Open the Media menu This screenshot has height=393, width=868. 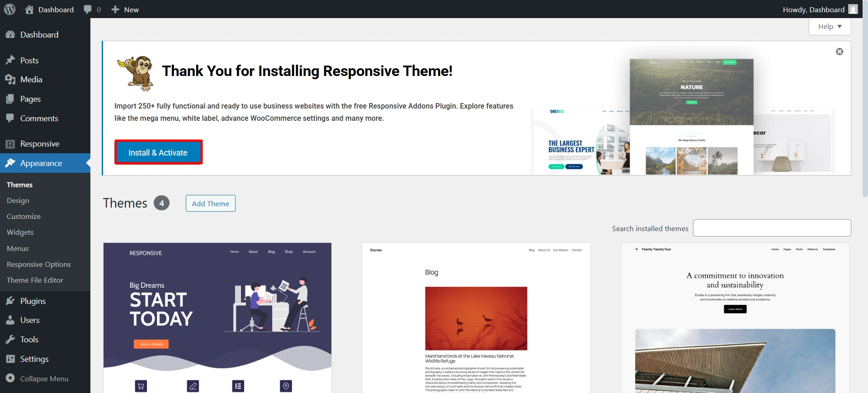pyautogui.click(x=45, y=80)
